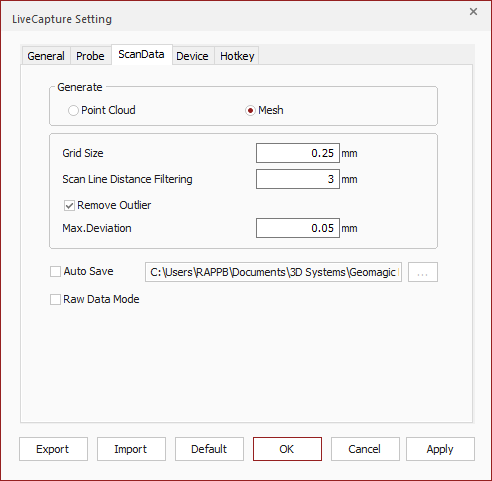The width and height of the screenshot is (492, 481).
Task: Browse for auto save folder with ellipsis button
Action: (x=423, y=272)
